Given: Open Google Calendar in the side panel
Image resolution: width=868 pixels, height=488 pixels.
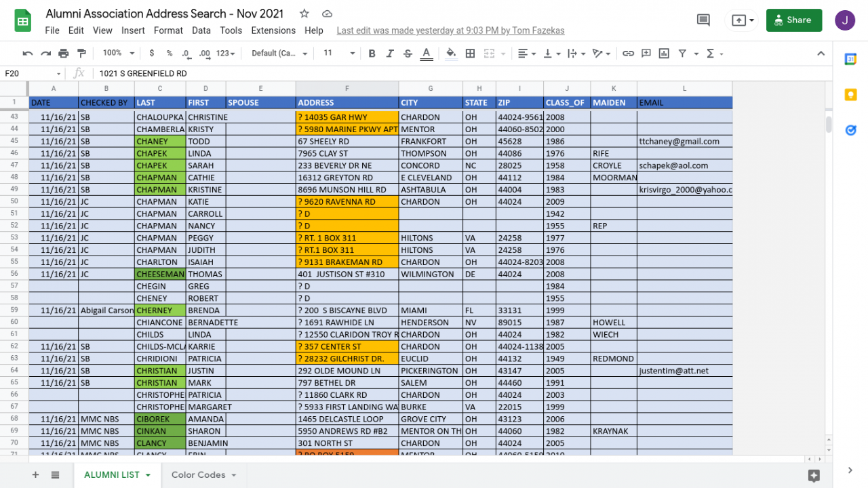Looking at the screenshot, I should [x=850, y=60].
